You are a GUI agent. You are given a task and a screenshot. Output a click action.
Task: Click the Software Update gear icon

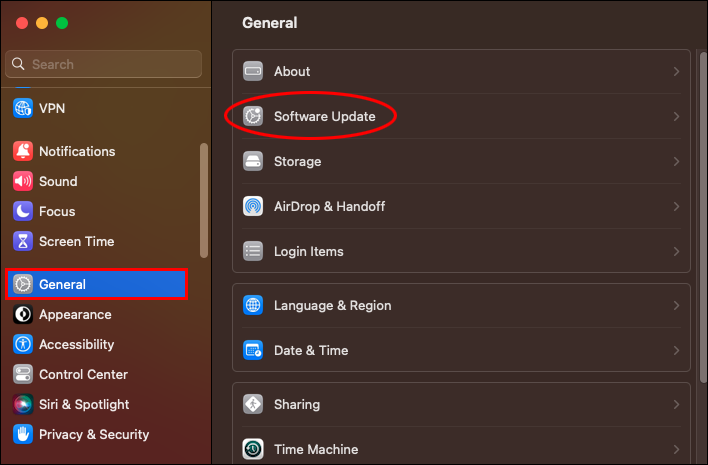[x=254, y=116]
